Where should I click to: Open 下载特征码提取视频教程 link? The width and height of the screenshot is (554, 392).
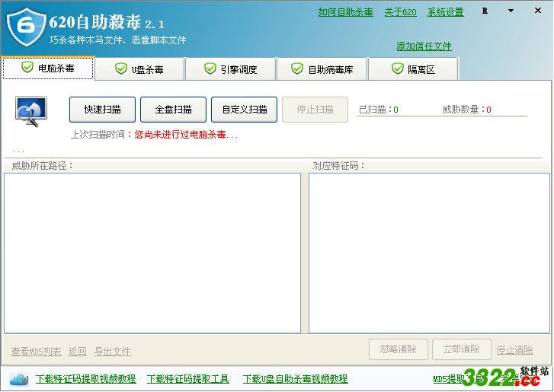85,379
